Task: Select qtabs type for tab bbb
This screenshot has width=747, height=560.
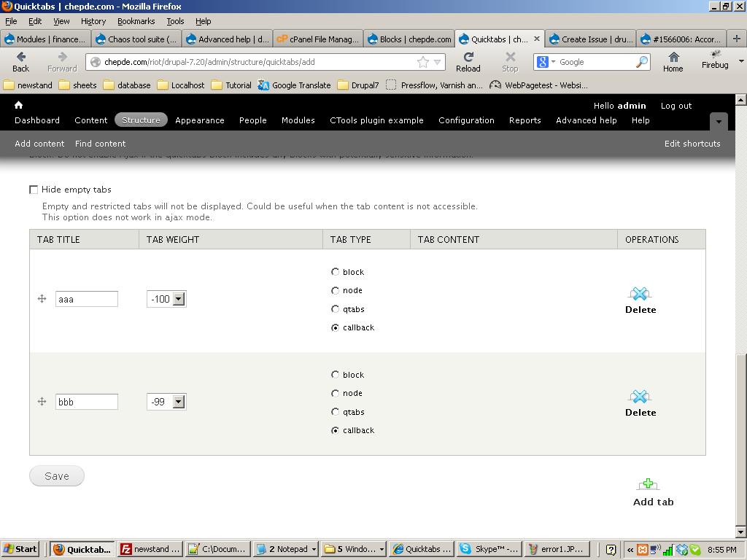Action: click(335, 412)
